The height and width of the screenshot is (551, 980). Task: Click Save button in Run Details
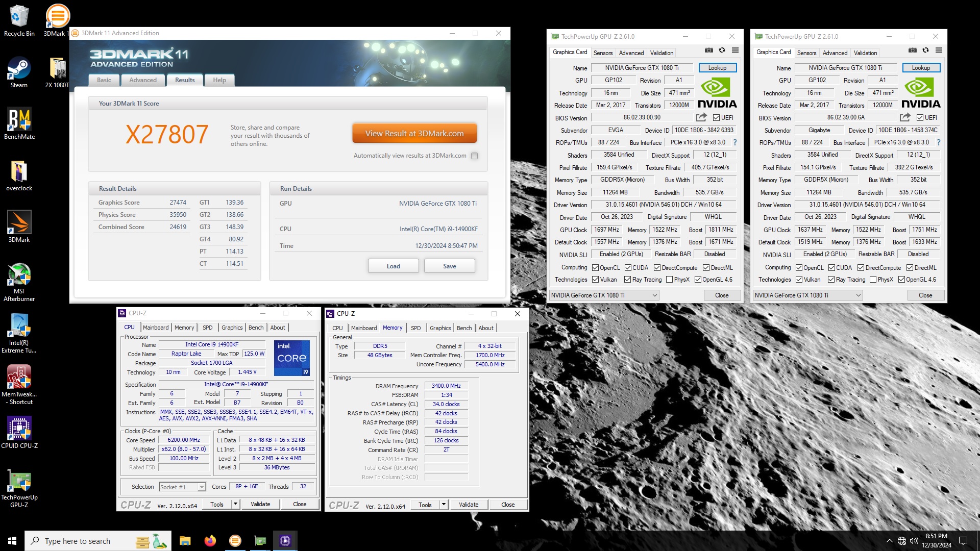coord(450,266)
